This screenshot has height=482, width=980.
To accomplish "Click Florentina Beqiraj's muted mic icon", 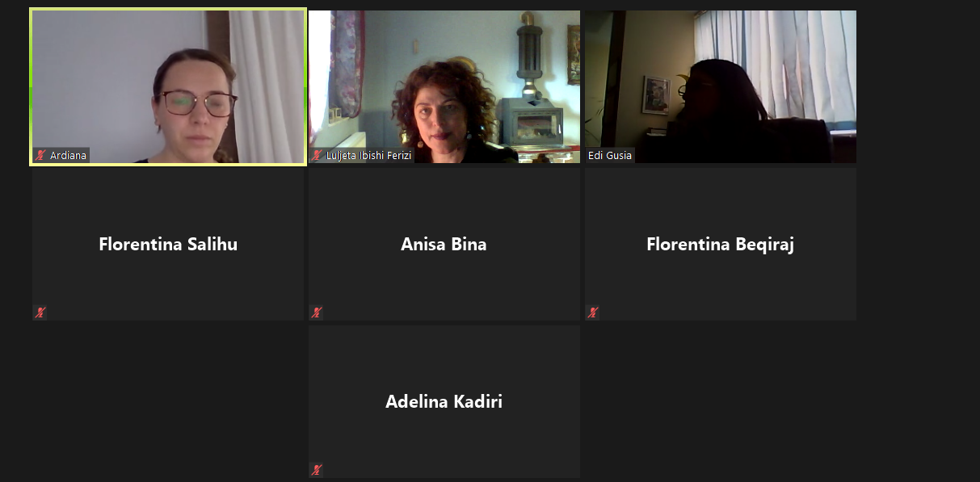I will coord(593,312).
